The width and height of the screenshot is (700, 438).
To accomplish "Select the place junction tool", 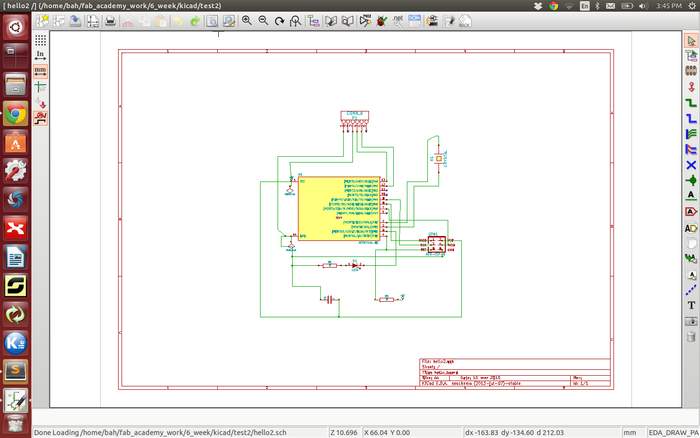I will pyautogui.click(x=691, y=180).
